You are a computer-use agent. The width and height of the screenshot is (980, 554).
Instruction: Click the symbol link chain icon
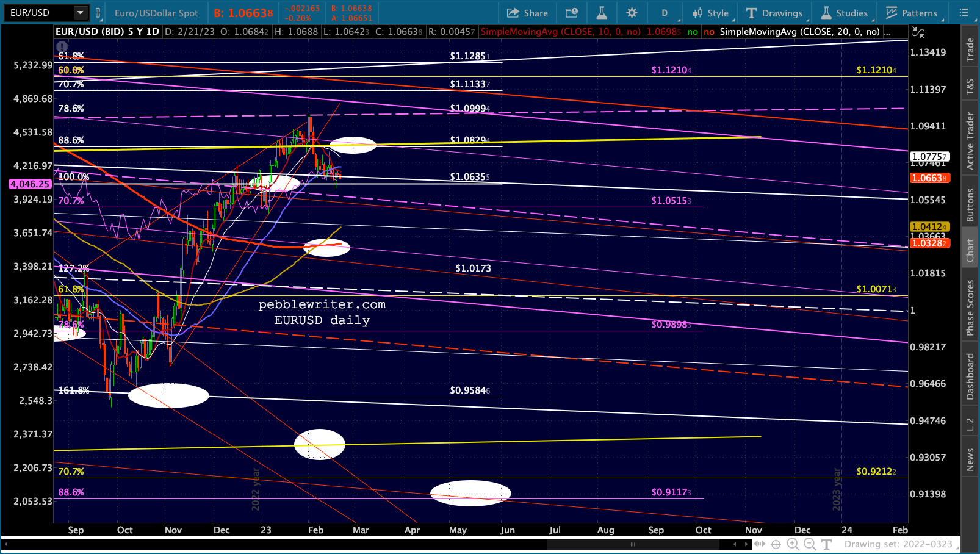click(x=98, y=13)
